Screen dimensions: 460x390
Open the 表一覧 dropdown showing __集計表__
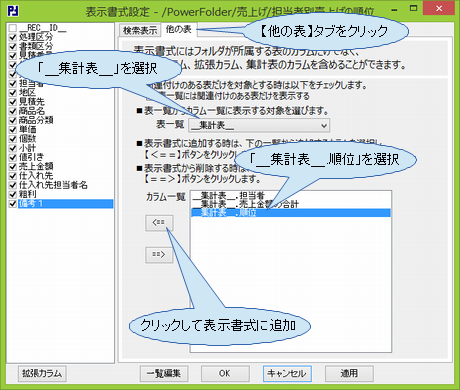click(x=259, y=126)
